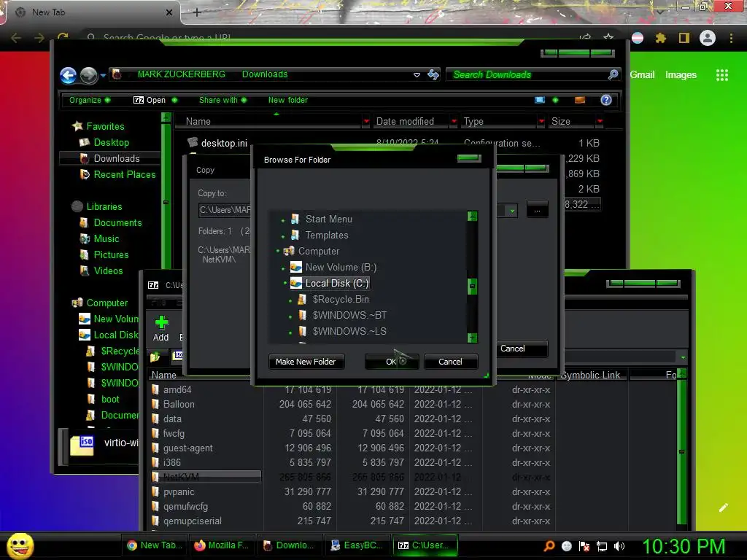Select Recent Places in Favorites
Image resolution: width=747 pixels, height=560 pixels.
point(124,175)
